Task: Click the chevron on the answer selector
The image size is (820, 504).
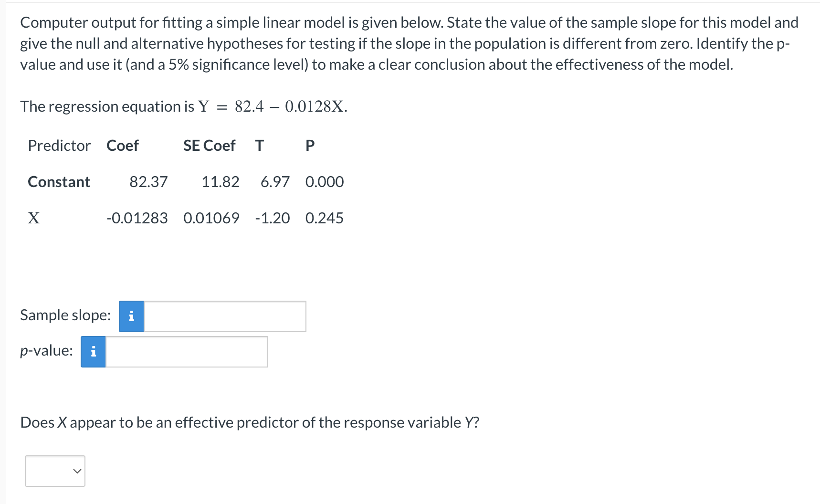Action: point(76,471)
